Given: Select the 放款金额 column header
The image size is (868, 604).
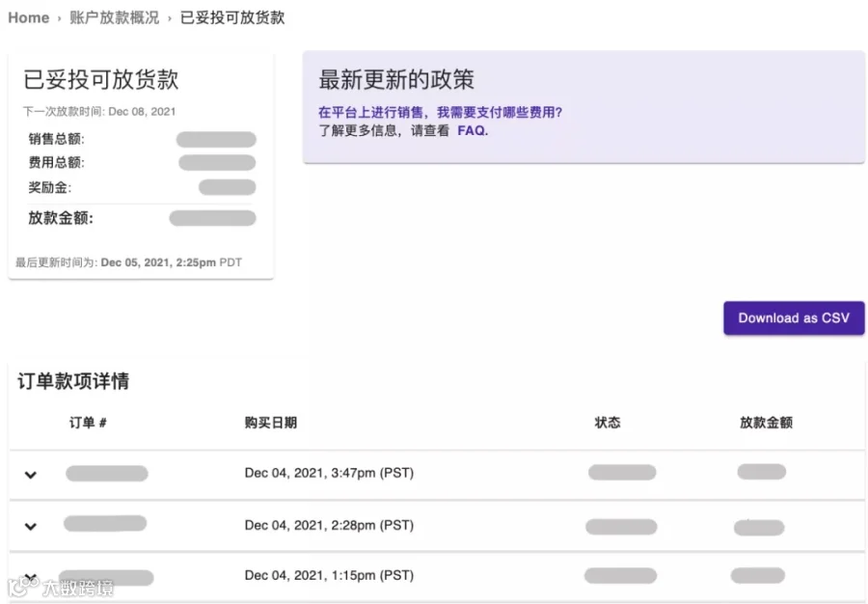Looking at the screenshot, I should point(766,423).
